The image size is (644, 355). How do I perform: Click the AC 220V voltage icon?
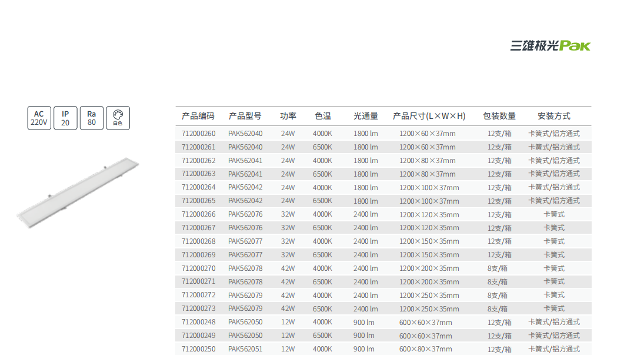(39, 118)
